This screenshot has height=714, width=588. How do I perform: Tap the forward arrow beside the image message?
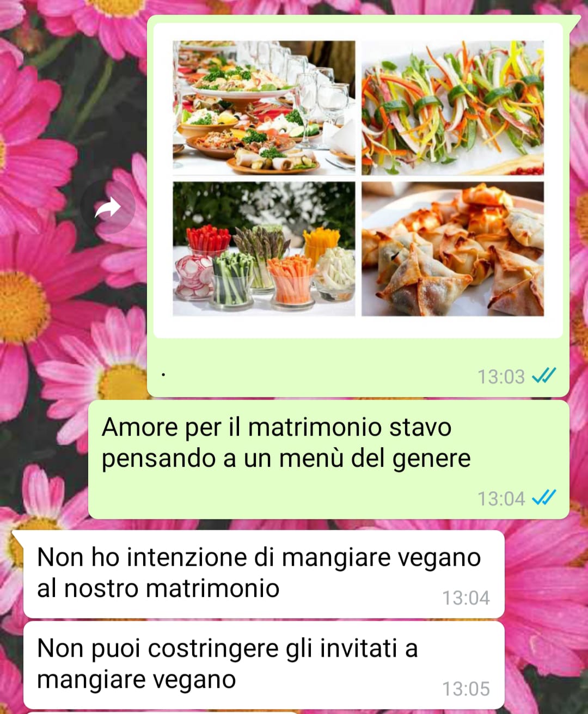click(108, 207)
